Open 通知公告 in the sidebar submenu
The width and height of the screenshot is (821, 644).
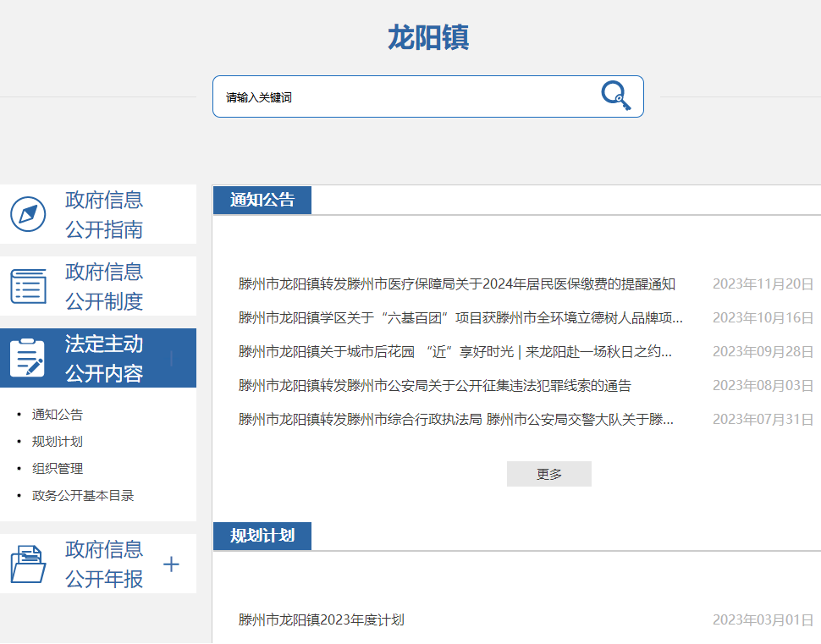58,415
